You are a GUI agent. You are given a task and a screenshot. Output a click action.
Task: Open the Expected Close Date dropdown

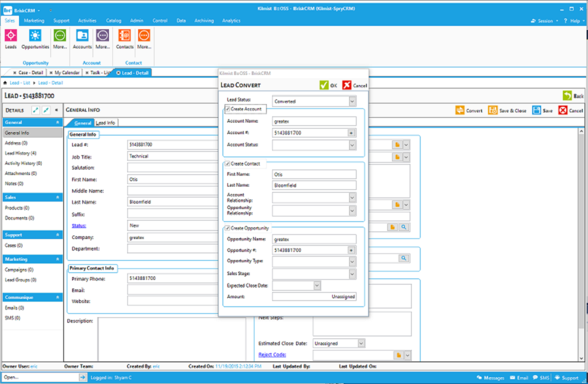(317, 286)
